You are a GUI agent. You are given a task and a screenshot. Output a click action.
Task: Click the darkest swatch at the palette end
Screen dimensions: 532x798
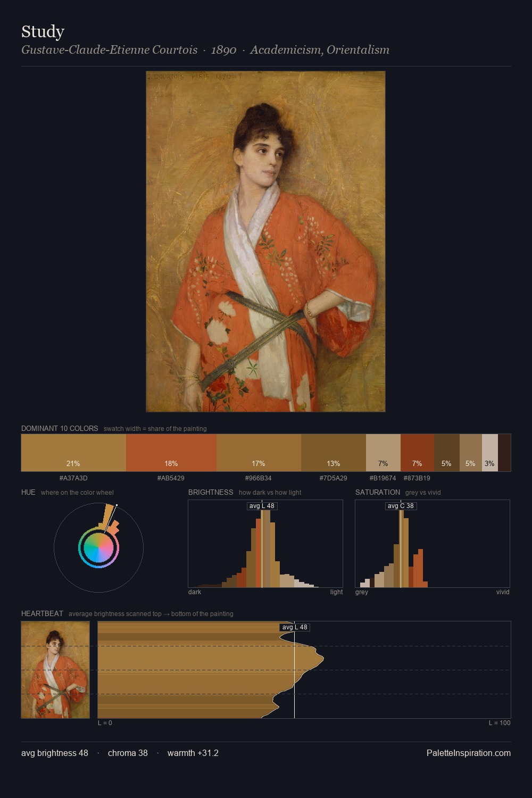504,453
